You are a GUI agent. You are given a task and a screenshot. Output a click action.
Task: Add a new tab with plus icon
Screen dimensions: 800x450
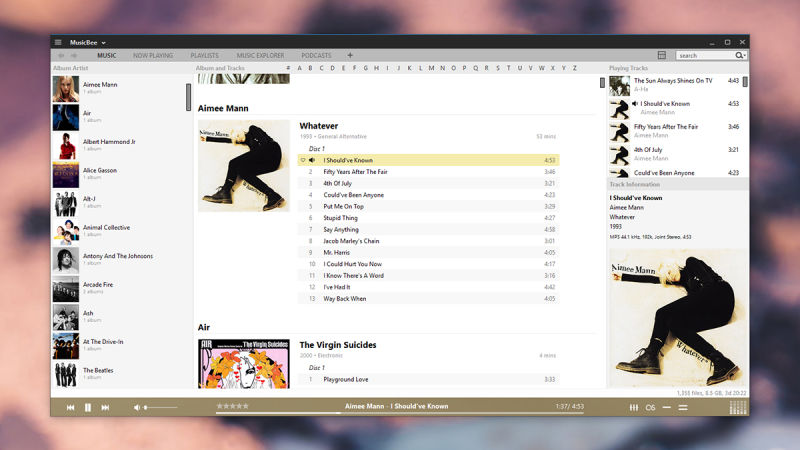(350, 55)
